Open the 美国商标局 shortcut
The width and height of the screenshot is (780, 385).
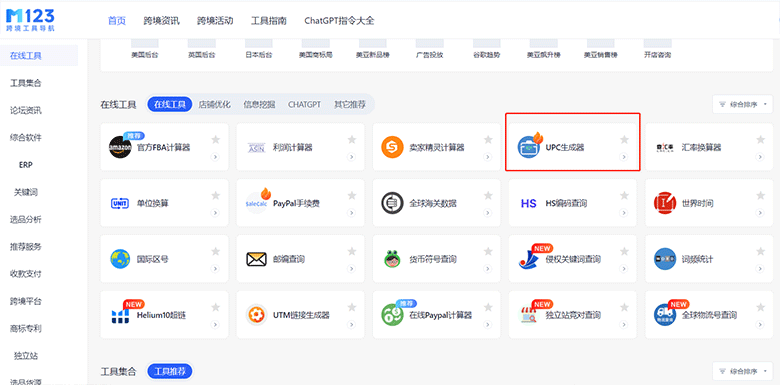pyautogui.click(x=315, y=49)
